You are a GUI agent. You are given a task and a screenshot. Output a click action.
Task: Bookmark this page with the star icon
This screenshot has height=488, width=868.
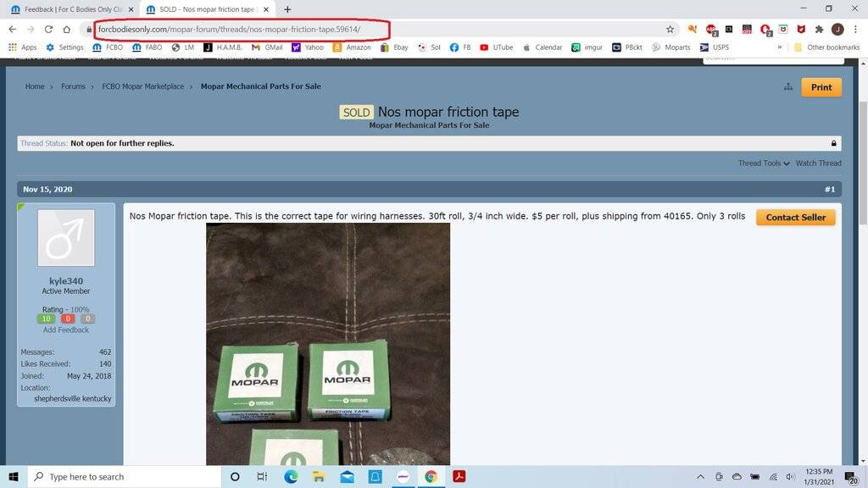(x=670, y=30)
